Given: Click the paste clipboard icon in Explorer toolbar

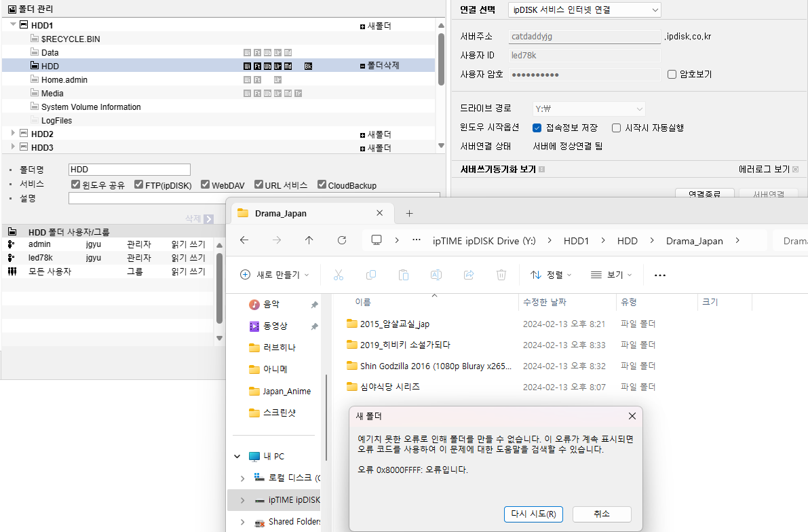Looking at the screenshot, I should click(x=404, y=275).
